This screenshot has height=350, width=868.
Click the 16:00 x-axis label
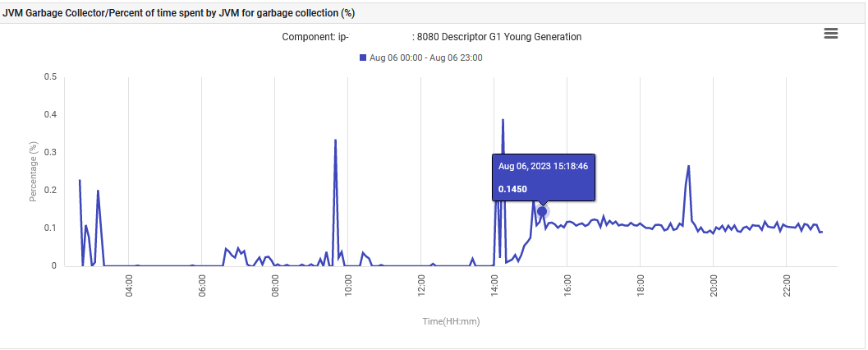click(567, 288)
